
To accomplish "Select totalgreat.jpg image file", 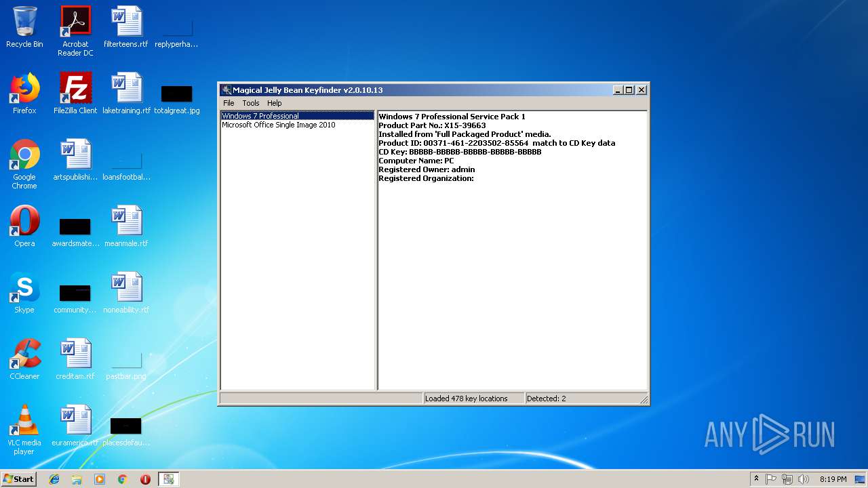I will coord(176,98).
